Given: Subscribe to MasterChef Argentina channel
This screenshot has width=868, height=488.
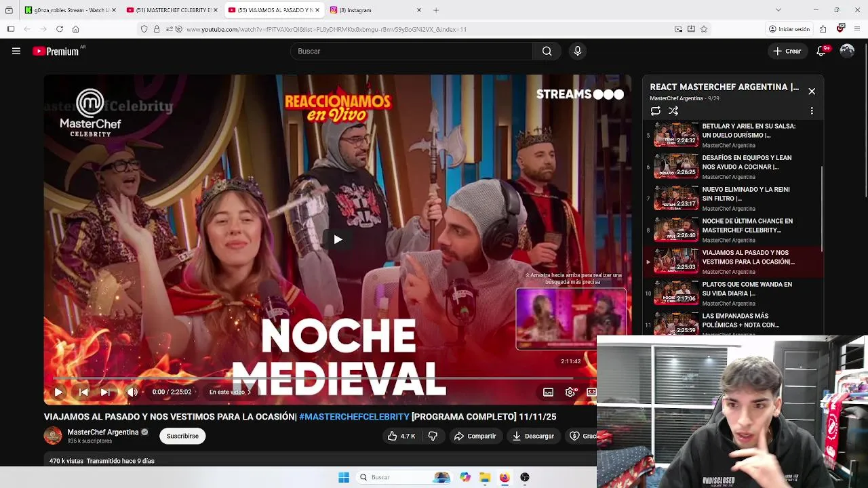Looking at the screenshot, I should pos(182,436).
